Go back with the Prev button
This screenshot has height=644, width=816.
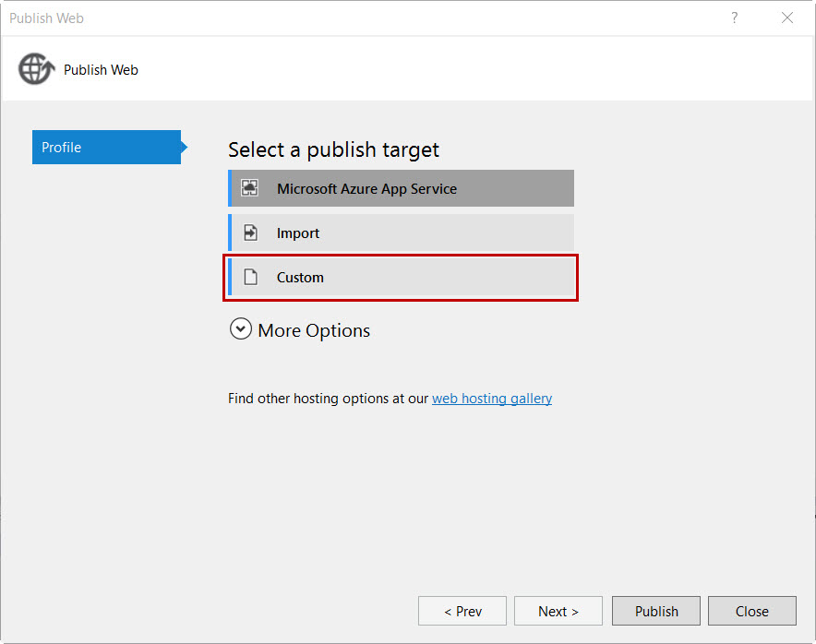pyautogui.click(x=462, y=611)
